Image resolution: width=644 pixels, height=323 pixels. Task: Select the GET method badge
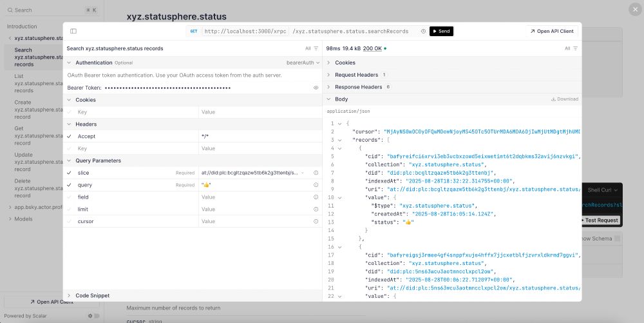pos(193,31)
